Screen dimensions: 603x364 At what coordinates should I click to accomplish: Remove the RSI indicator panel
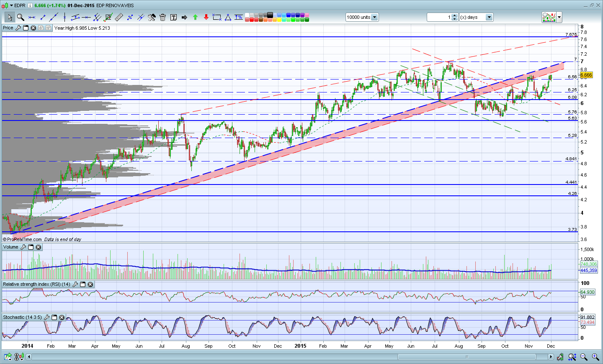point(90,285)
